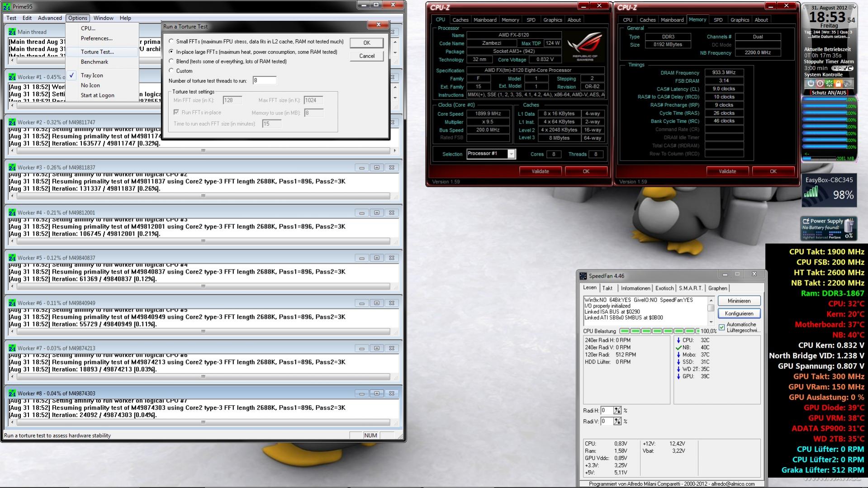Click the Worker #3 horizontal scrollbar
The width and height of the screenshot is (868, 488).
203,196
